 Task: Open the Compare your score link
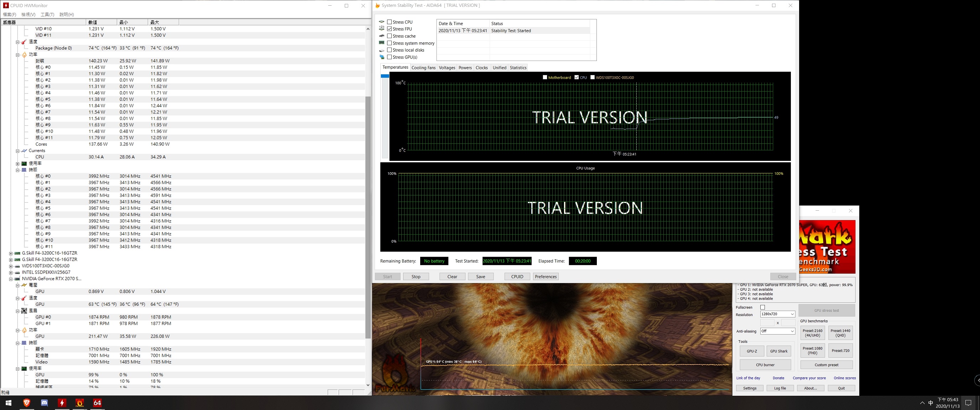pyautogui.click(x=809, y=378)
